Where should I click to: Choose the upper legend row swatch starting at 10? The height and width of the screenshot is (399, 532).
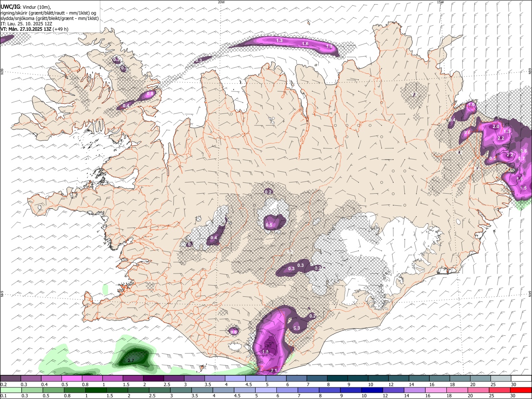(x=378, y=378)
